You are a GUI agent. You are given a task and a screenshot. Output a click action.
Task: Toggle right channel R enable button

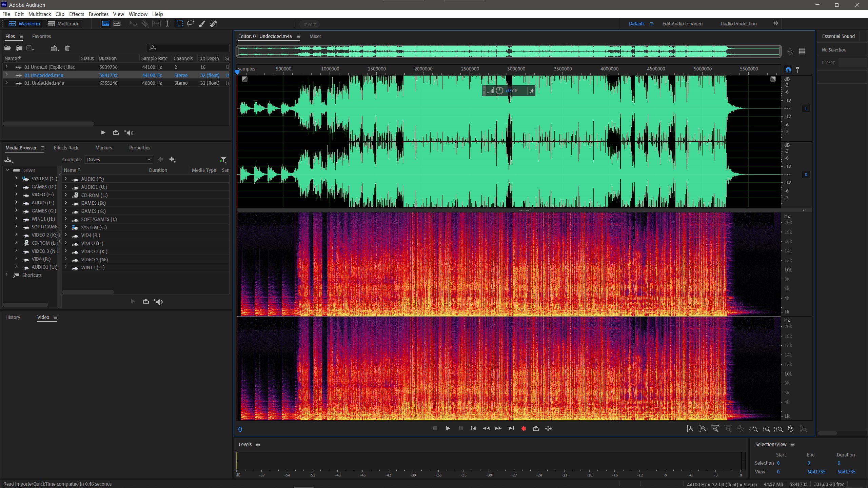point(806,175)
